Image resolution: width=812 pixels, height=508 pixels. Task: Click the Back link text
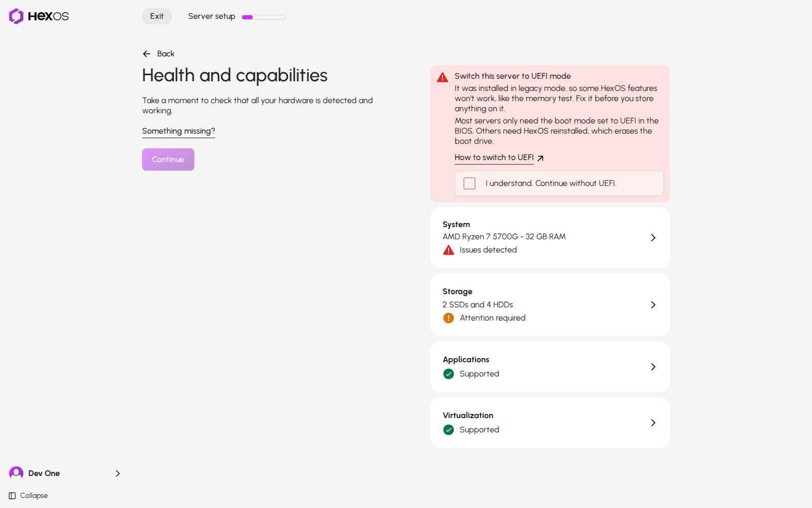pos(165,54)
